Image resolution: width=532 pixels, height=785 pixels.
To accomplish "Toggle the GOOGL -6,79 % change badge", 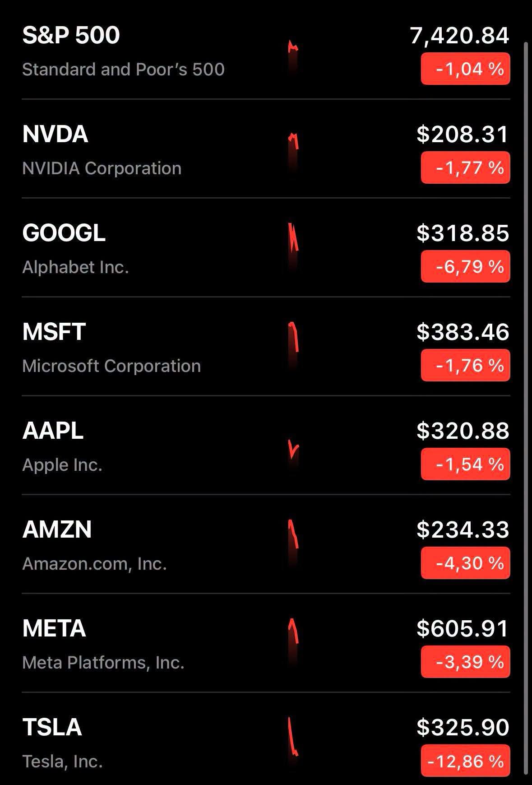I will (x=465, y=266).
